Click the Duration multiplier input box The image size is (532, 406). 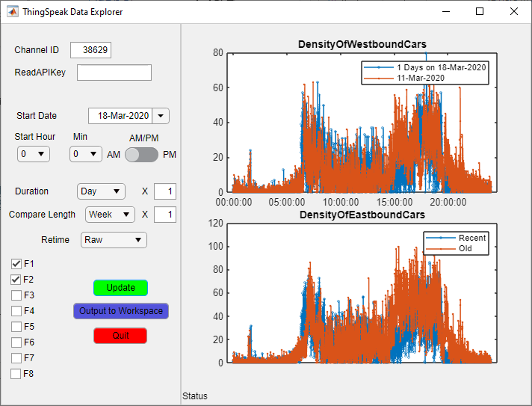[x=165, y=191]
